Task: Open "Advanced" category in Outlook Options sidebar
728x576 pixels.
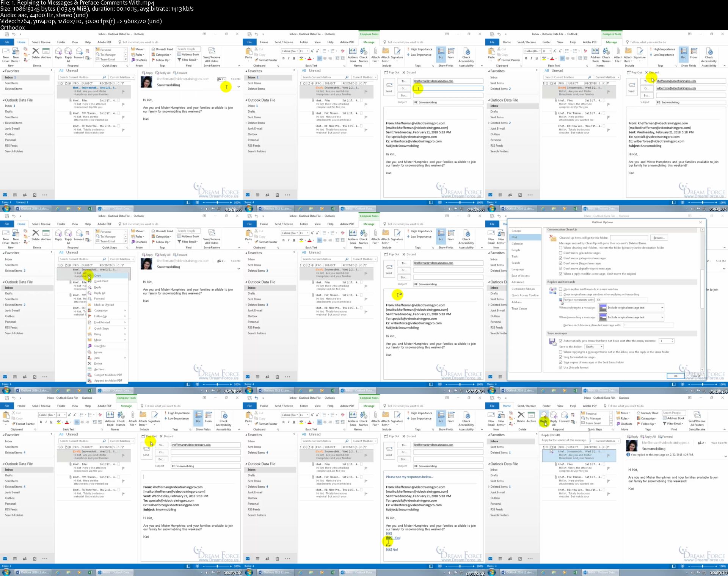Action: click(518, 282)
